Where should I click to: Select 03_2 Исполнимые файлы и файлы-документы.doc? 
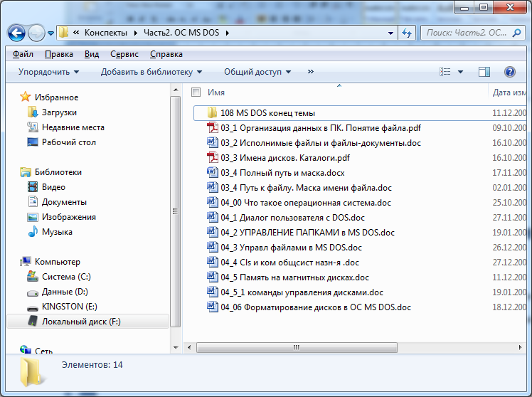point(321,143)
